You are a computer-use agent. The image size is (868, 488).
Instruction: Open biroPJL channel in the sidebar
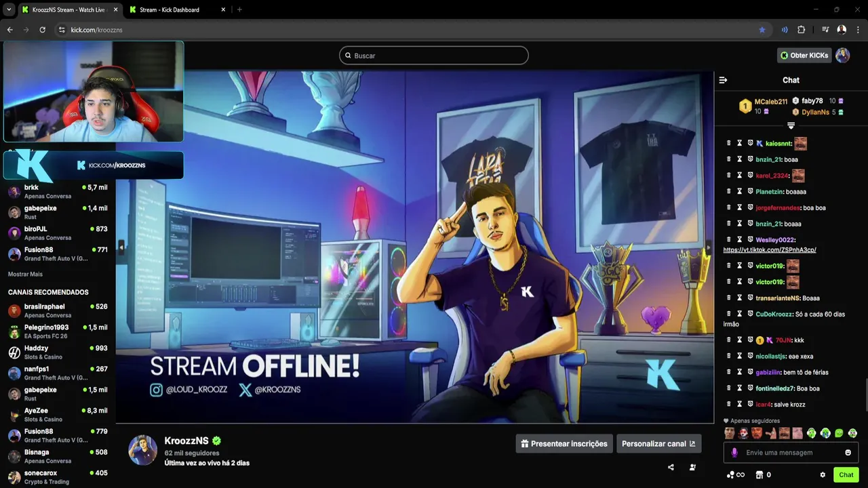click(58, 233)
